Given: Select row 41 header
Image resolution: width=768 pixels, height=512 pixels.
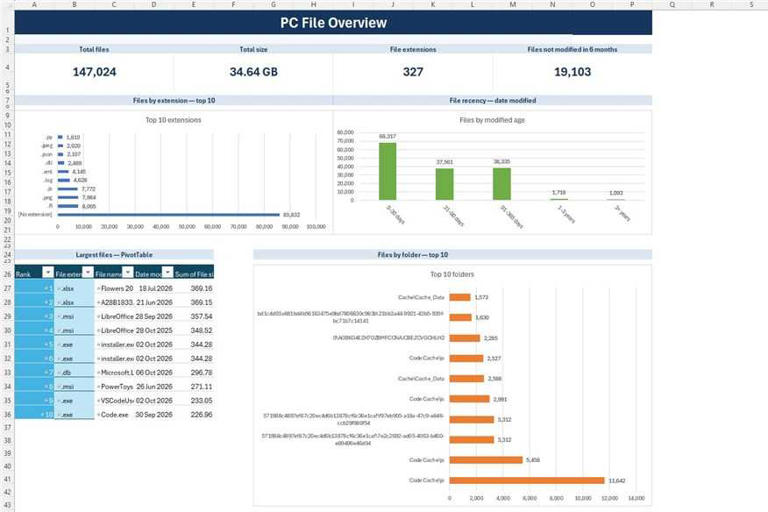Looking at the screenshot, I should 7,480.
